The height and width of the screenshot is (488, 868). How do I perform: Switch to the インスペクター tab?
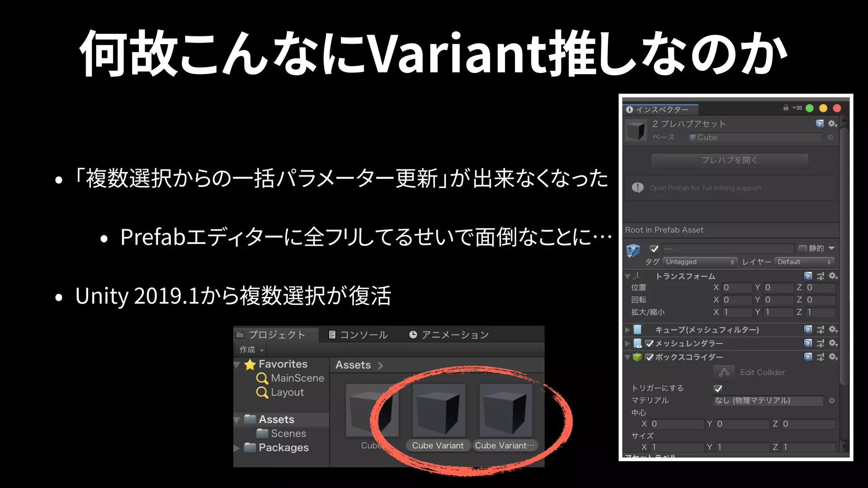[x=660, y=109]
